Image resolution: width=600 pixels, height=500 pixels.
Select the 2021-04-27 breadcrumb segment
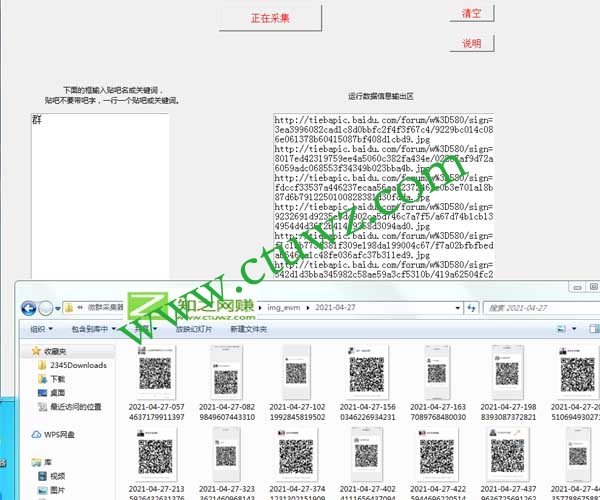(x=335, y=308)
